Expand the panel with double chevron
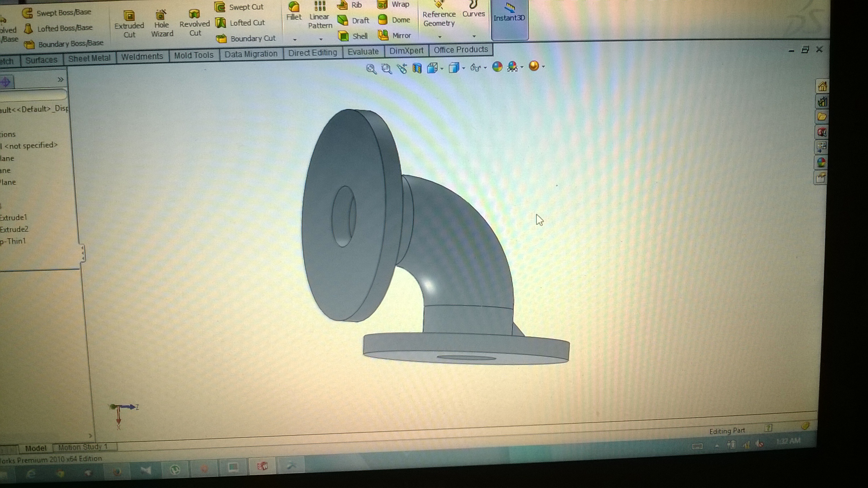868x488 pixels. point(60,79)
